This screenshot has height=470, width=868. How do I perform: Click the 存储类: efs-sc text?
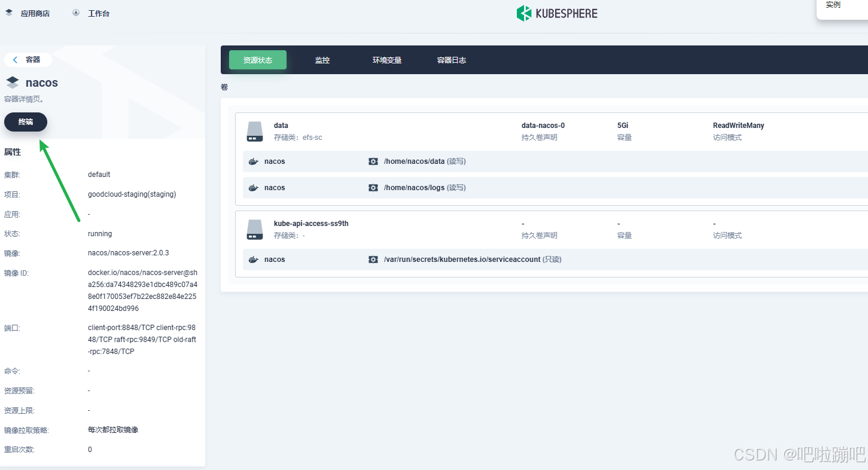(298, 138)
